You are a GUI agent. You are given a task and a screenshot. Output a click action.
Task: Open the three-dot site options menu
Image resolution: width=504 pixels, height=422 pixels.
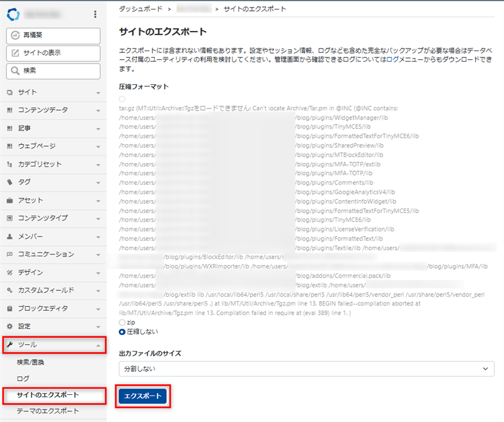click(x=95, y=14)
